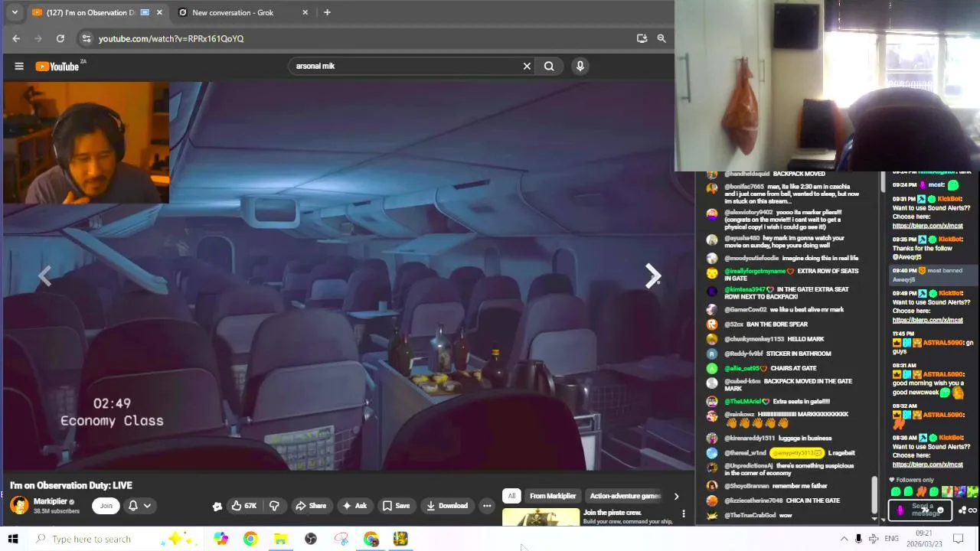Open the browser zoom magnifier icon
The height and width of the screenshot is (551, 980).
click(x=661, y=38)
